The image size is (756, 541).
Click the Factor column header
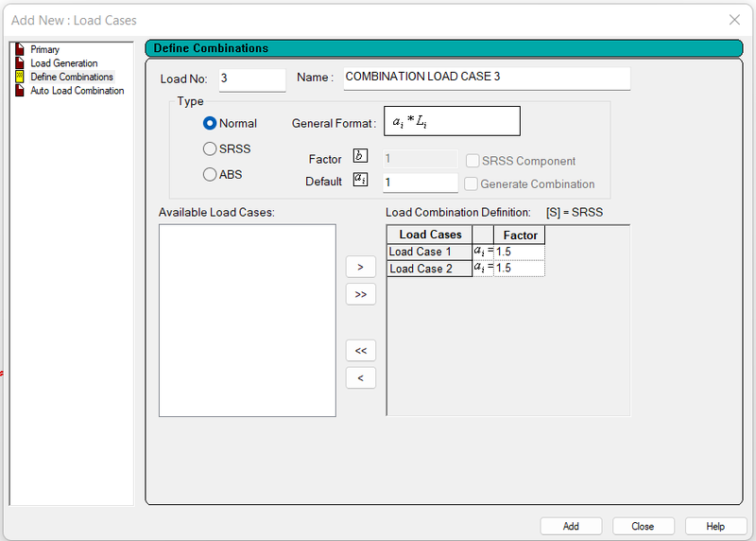[x=520, y=235]
